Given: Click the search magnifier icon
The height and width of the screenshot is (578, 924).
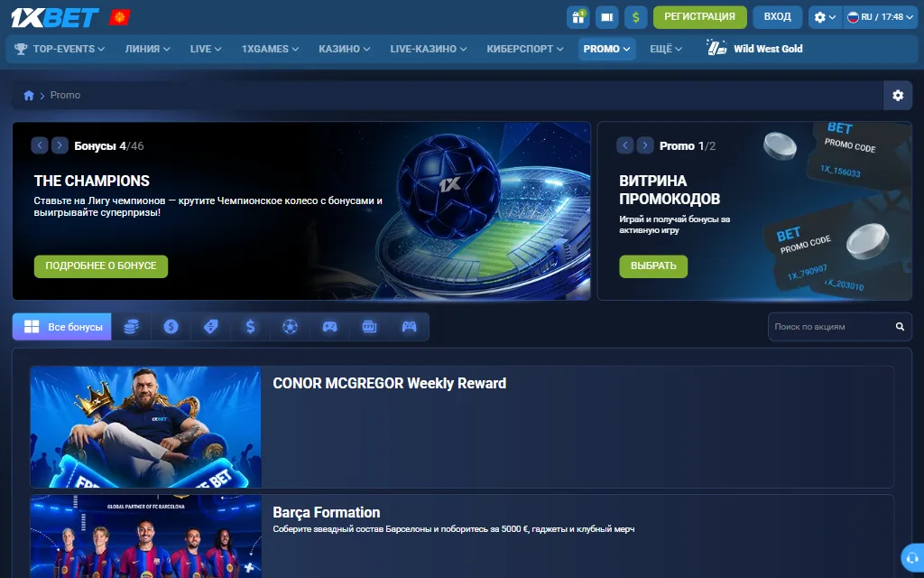Looking at the screenshot, I should tap(900, 327).
